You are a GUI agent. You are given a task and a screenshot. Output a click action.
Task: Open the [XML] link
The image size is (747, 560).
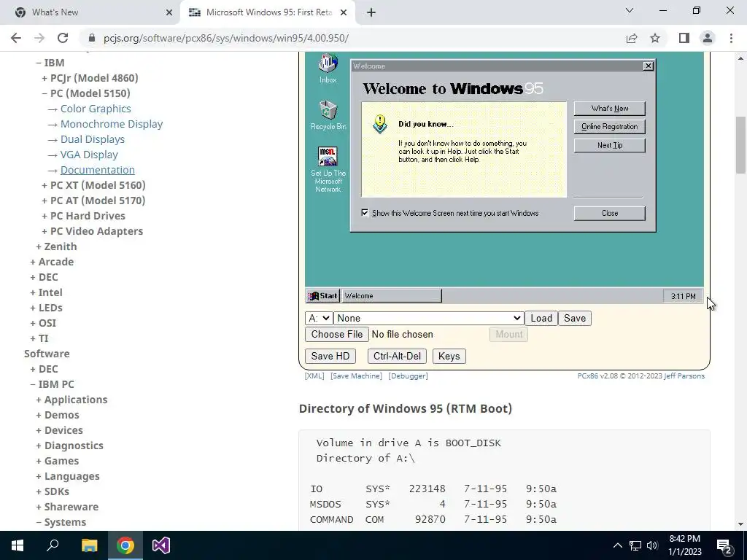pyautogui.click(x=314, y=376)
